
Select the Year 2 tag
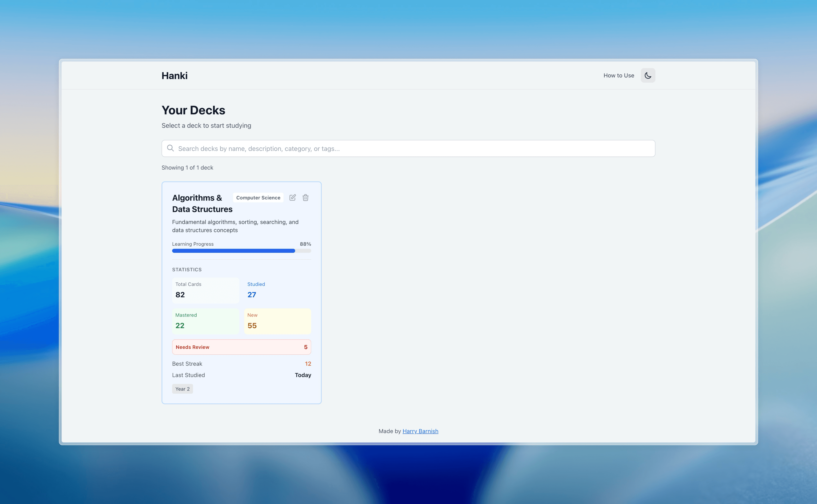click(x=182, y=389)
